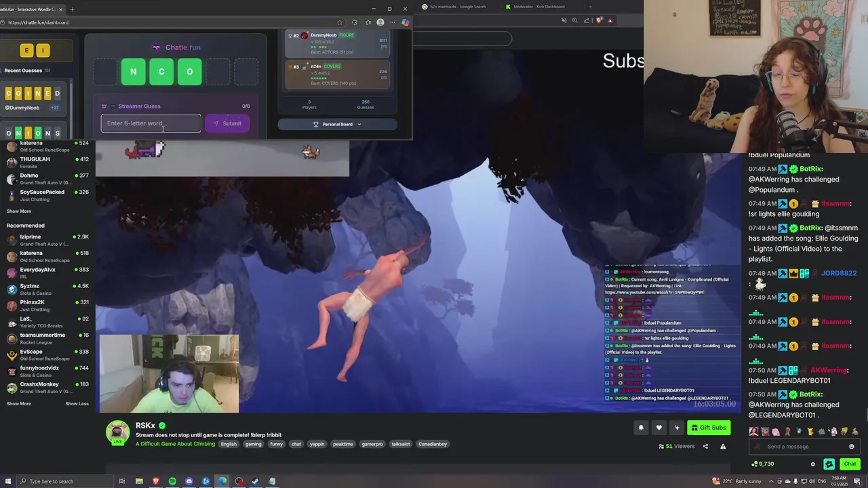
Task: Toggle stream notifications bell icon
Action: click(x=641, y=428)
